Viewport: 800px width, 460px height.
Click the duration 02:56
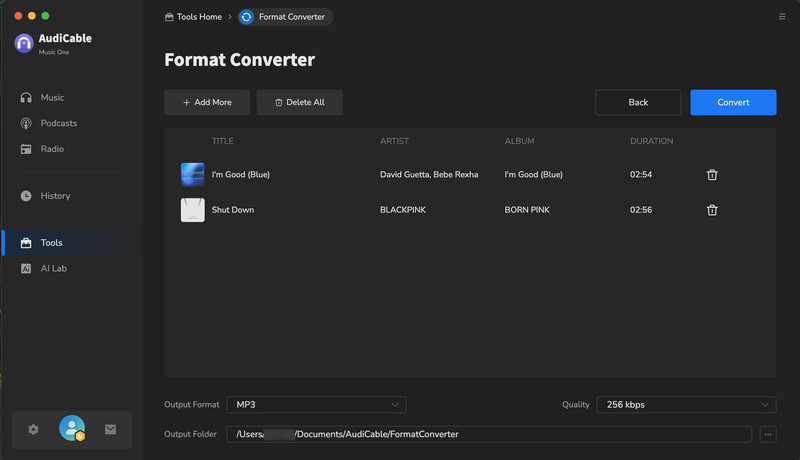click(641, 210)
